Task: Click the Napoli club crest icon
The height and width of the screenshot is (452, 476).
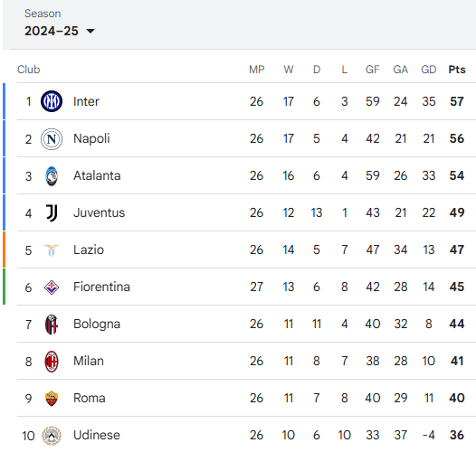Action: [52, 139]
